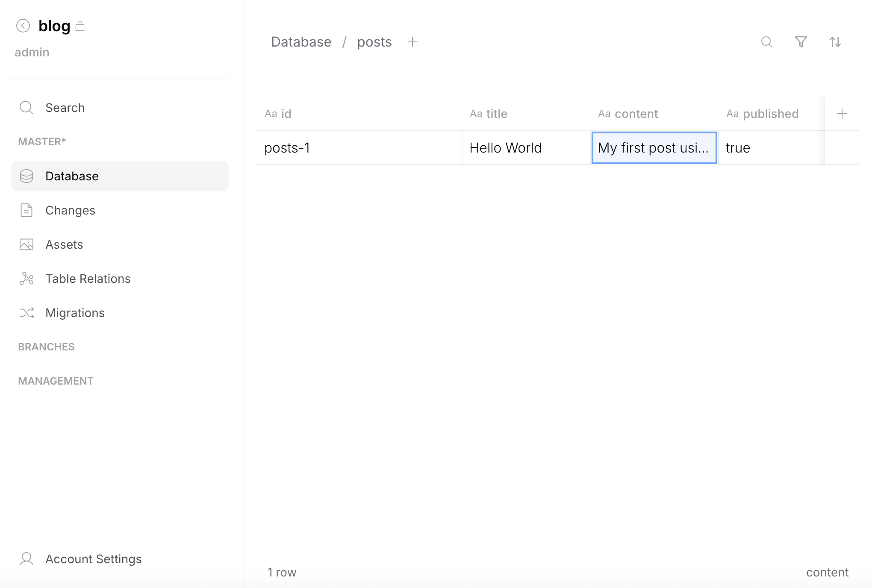The height and width of the screenshot is (588, 872).
Task: Switch to the posts table breadcrumb
Action: coord(374,41)
